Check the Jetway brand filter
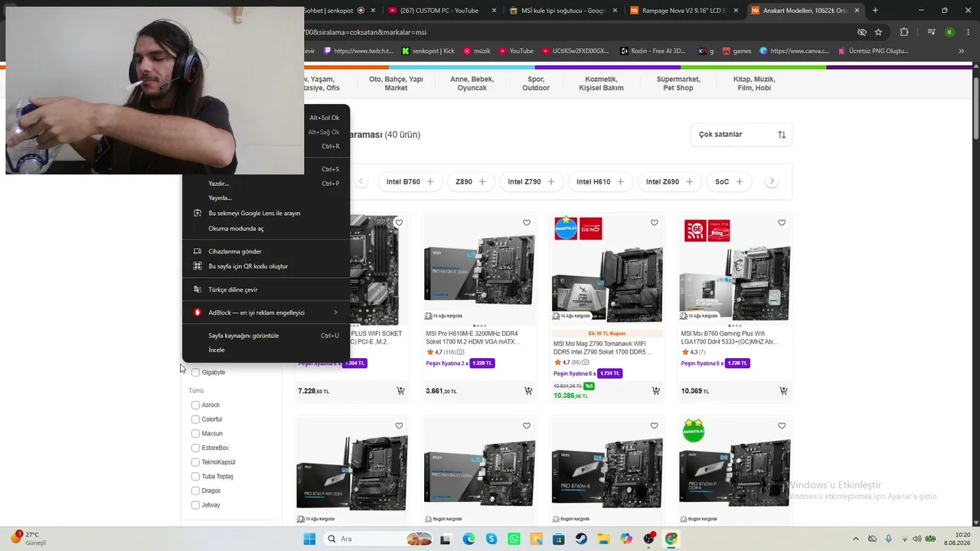The width and height of the screenshot is (980, 551). [x=195, y=505]
